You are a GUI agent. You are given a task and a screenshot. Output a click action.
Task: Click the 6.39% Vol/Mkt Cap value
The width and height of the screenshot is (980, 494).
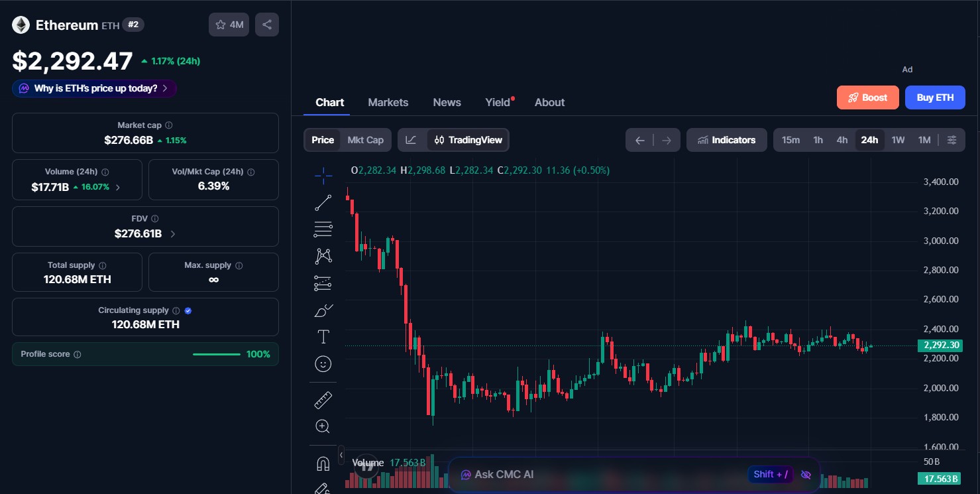point(213,186)
